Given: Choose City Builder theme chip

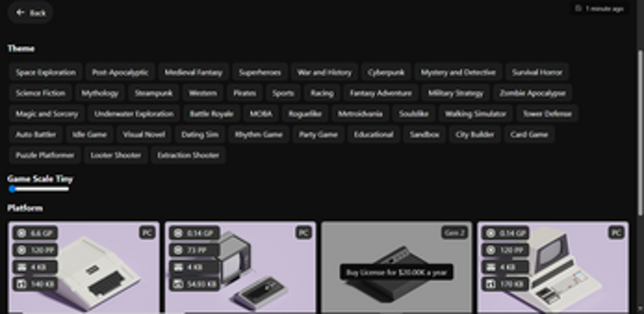Looking at the screenshot, I should tap(475, 134).
